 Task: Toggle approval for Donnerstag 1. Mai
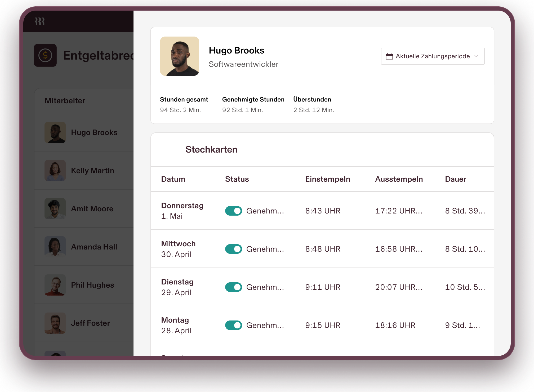pos(233,211)
